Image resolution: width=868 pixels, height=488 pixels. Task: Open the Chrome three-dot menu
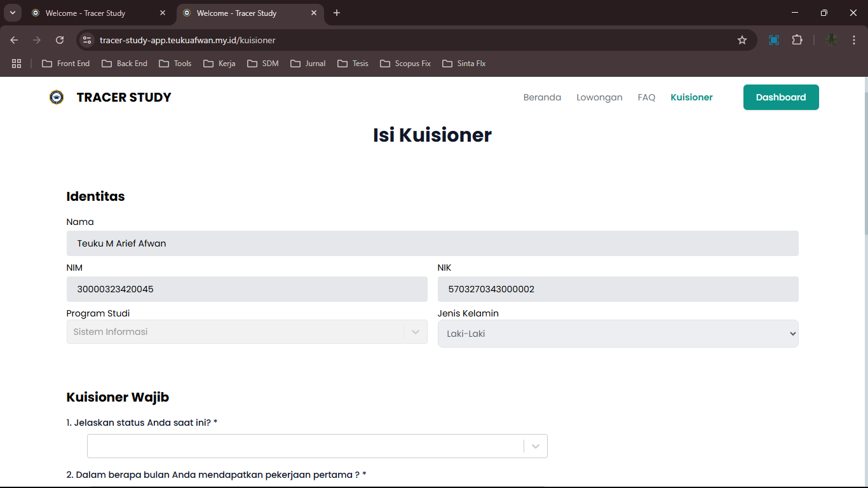(854, 40)
